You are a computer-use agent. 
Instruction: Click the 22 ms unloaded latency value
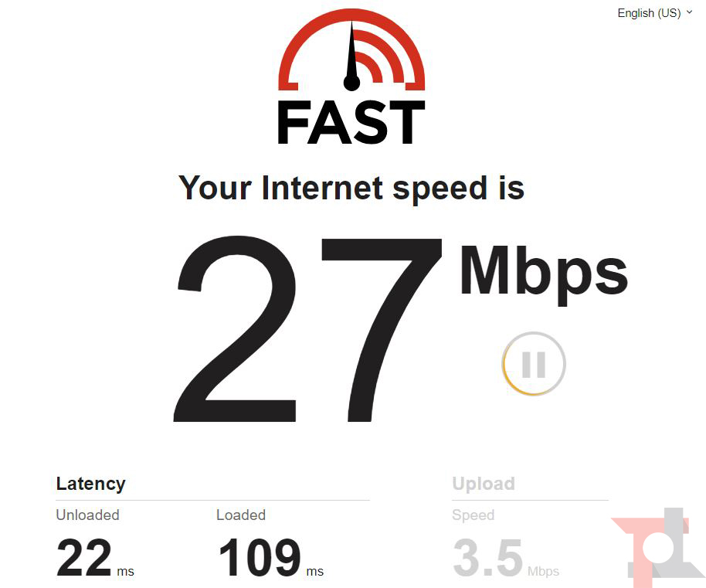tap(95, 557)
